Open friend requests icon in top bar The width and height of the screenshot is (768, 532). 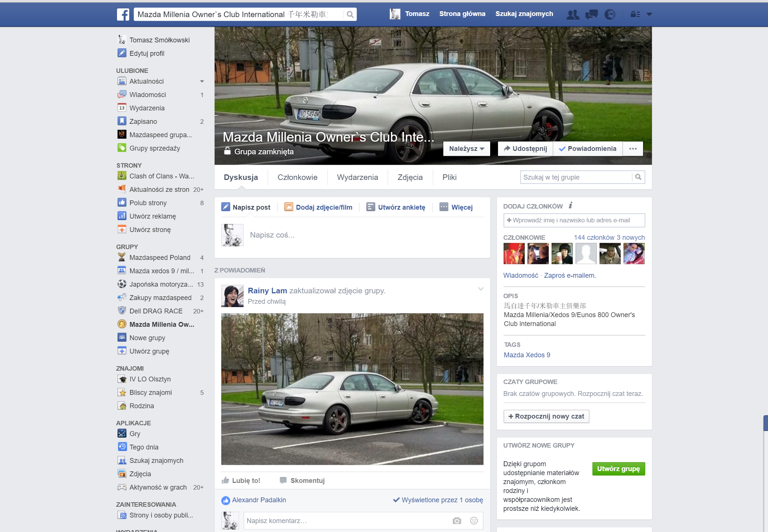[573, 14]
